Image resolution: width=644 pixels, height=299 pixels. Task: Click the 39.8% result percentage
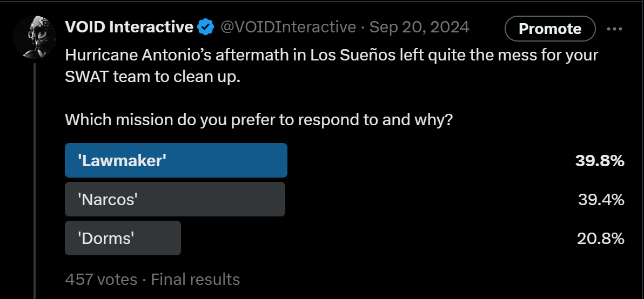point(600,160)
